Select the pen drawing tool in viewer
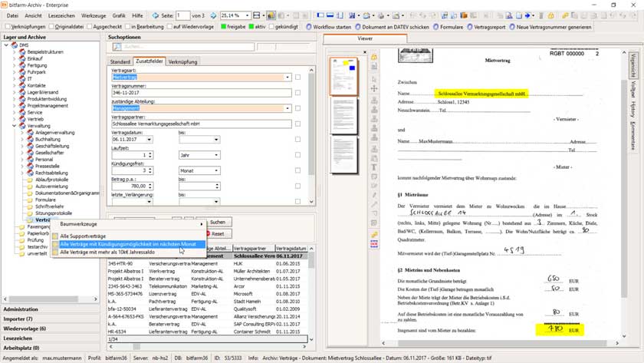Screen dimensions: 644x363 tap(374, 195)
